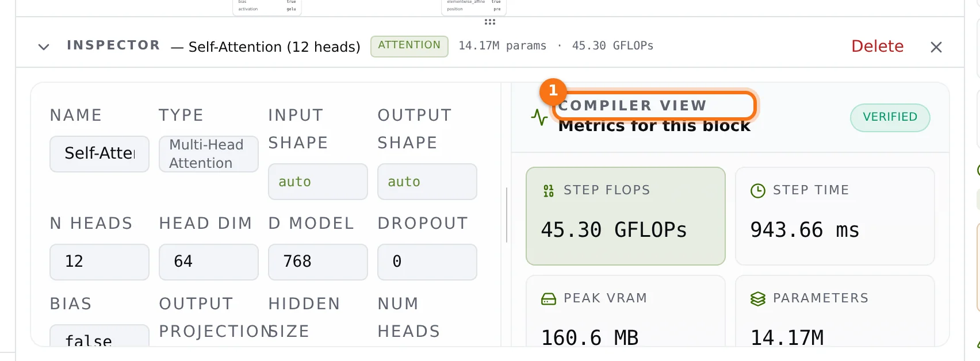980x361 pixels.
Task: Click the Step Time clock icon
Action: click(x=758, y=191)
